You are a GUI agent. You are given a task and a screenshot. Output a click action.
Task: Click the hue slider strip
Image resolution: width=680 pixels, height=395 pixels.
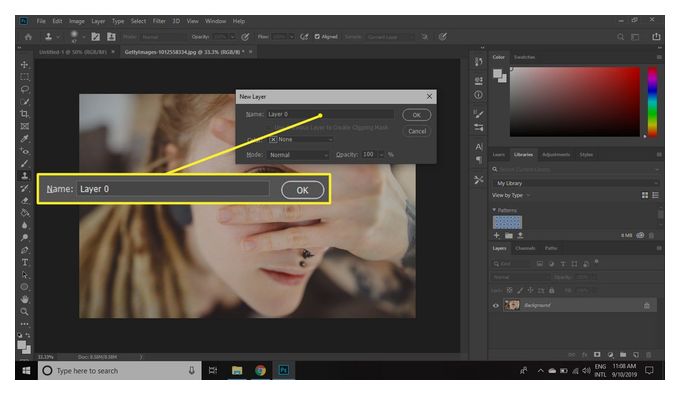click(x=652, y=102)
